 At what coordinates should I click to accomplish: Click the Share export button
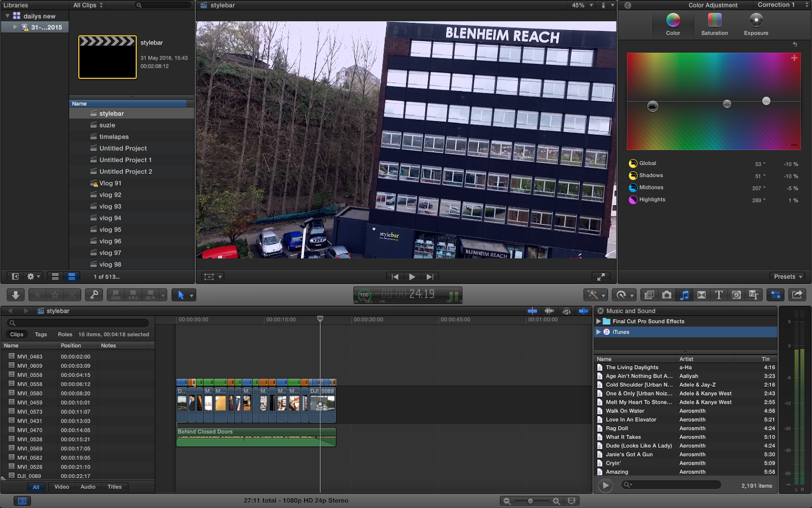pyautogui.click(x=797, y=295)
